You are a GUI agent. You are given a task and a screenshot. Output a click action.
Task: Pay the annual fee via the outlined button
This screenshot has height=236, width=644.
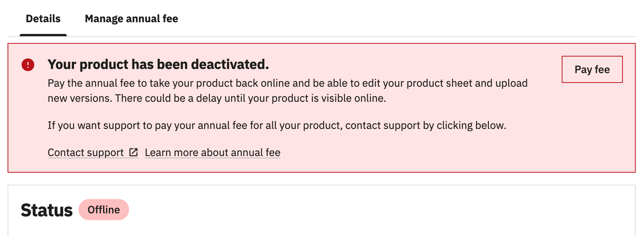pyautogui.click(x=592, y=69)
